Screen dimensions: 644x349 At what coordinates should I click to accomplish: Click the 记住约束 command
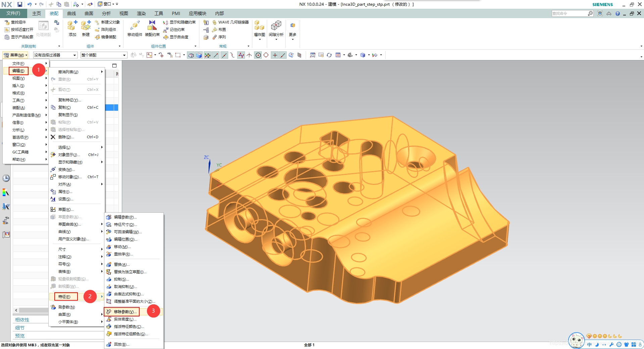point(174,30)
